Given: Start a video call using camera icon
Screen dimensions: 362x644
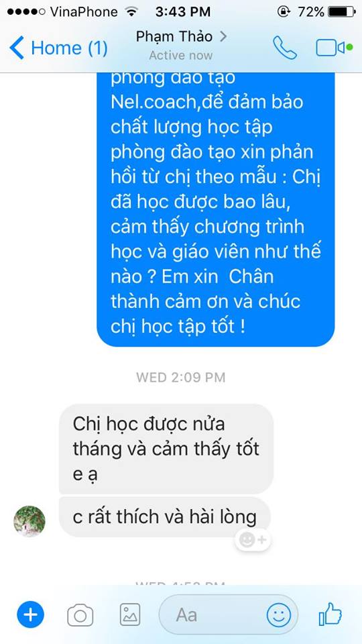Looking at the screenshot, I should (330, 48).
